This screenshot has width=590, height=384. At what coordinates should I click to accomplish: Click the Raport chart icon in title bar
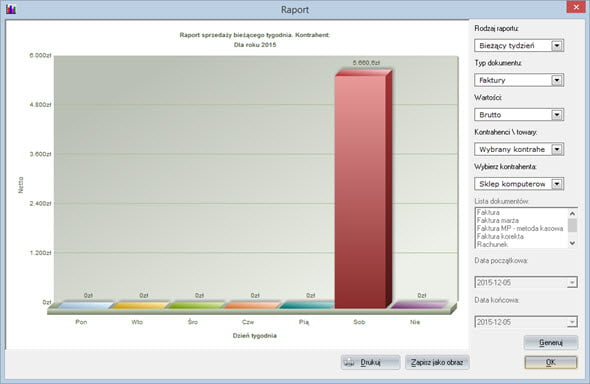[11, 9]
